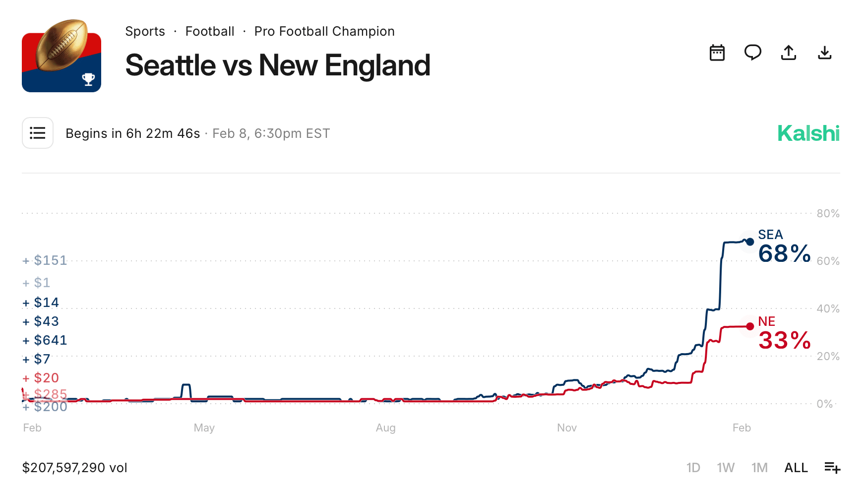Click the blue +$641 trade annotation
The height and width of the screenshot is (490, 868).
tap(45, 340)
